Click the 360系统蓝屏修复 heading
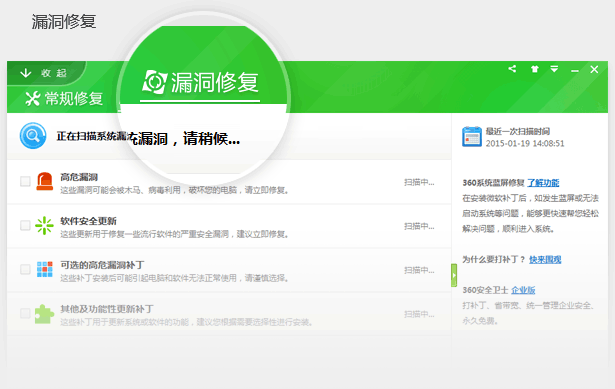Screen dimensions: 615x389 tap(493, 183)
